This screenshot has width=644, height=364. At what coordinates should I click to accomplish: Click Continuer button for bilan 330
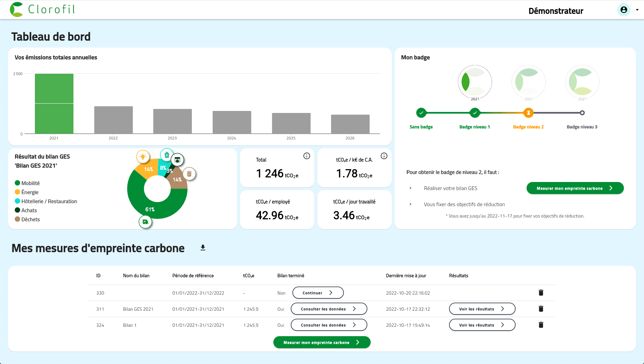pyautogui.click(x=318, y=293)
